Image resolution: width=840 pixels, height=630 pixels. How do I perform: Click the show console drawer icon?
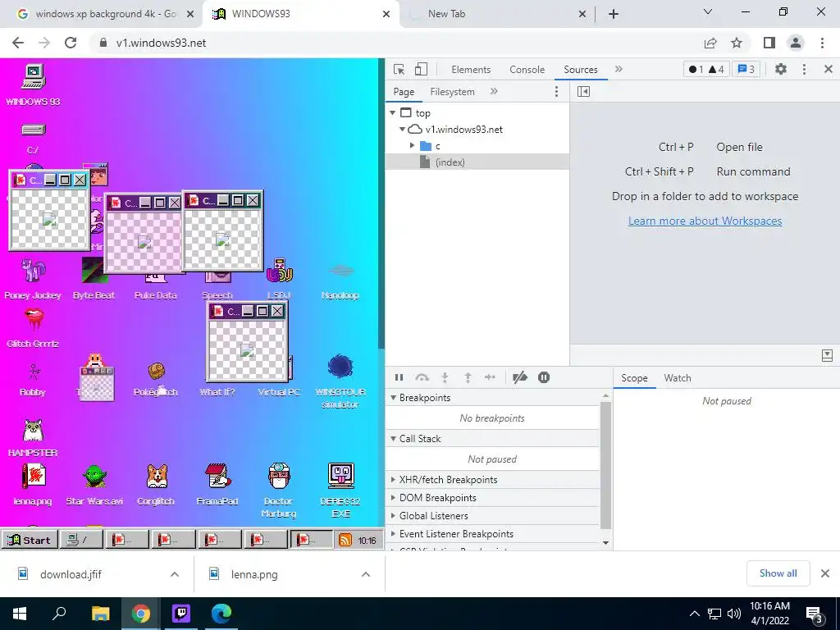827,356
